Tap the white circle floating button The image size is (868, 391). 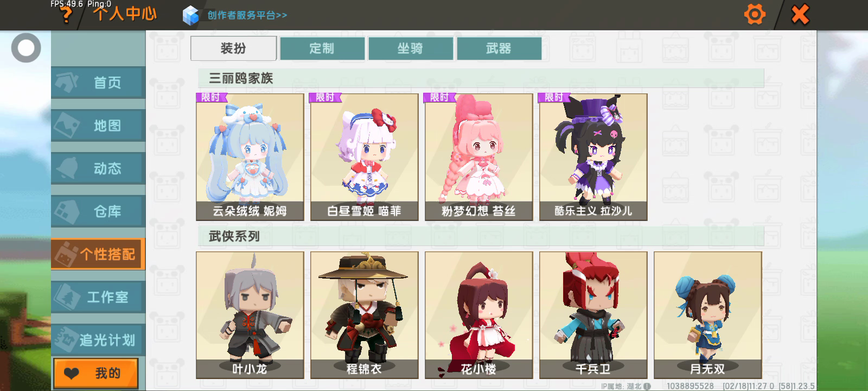(26, 48)
